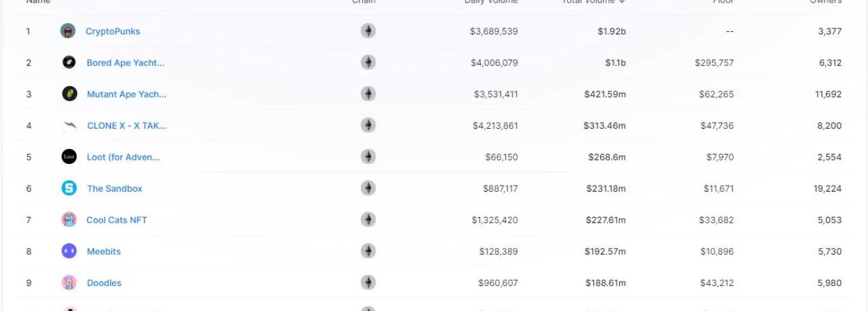Click the Meebits purple logo icon

(x=69, y=251)
